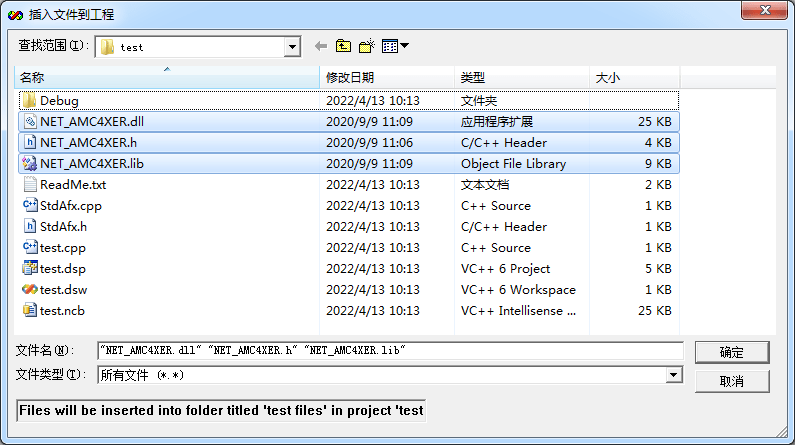
Task: Click into the 文件名 input field
Action: click(390, 350)
